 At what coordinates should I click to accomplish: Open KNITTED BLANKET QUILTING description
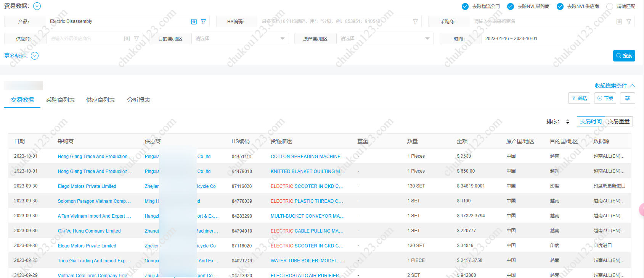[308, 171]
